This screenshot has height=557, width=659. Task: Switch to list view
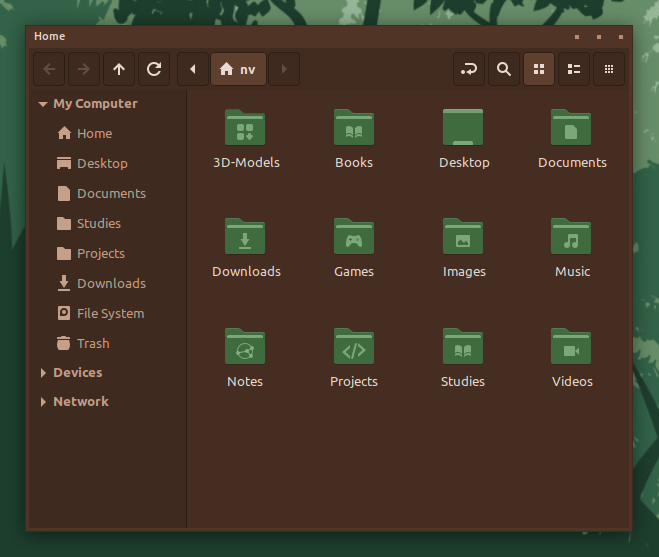pyautogui.click(x=574, y=69)
